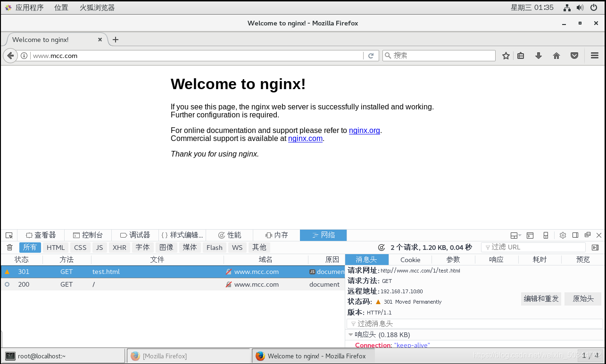The image size is (606, 364).
Task: Filter requests by 媒体
Action: click(x=190, y=248)
